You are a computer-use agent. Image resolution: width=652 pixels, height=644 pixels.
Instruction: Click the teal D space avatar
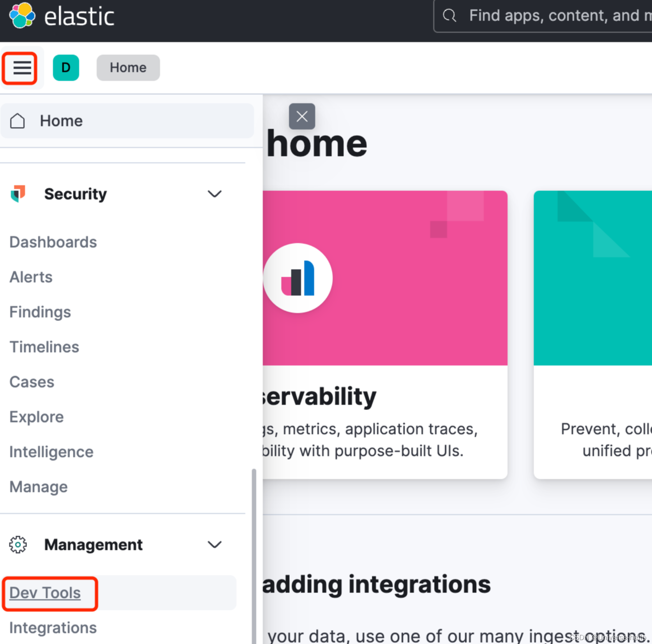tap(66, 68)
